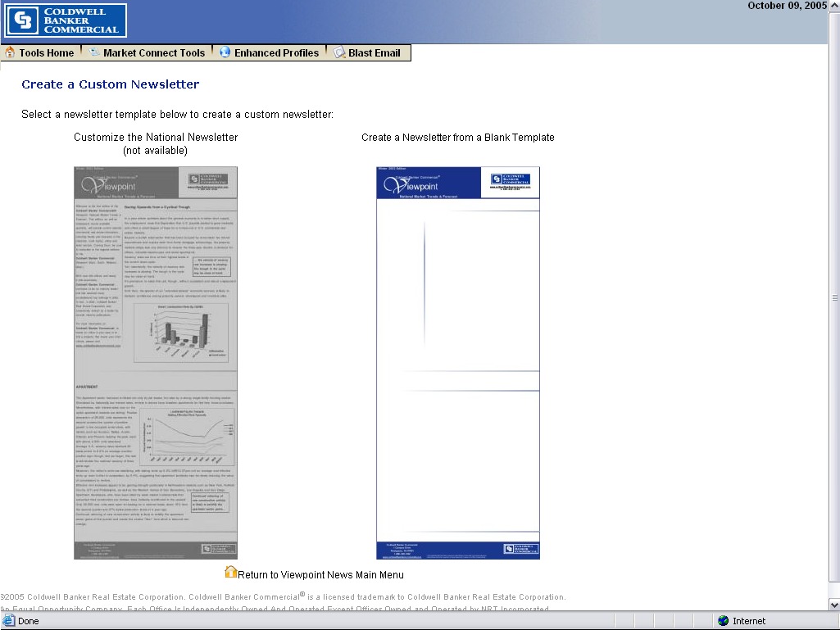Switch to the Enhanced Profiles tab
The image size is (840, 630).
tap(276, 53)
